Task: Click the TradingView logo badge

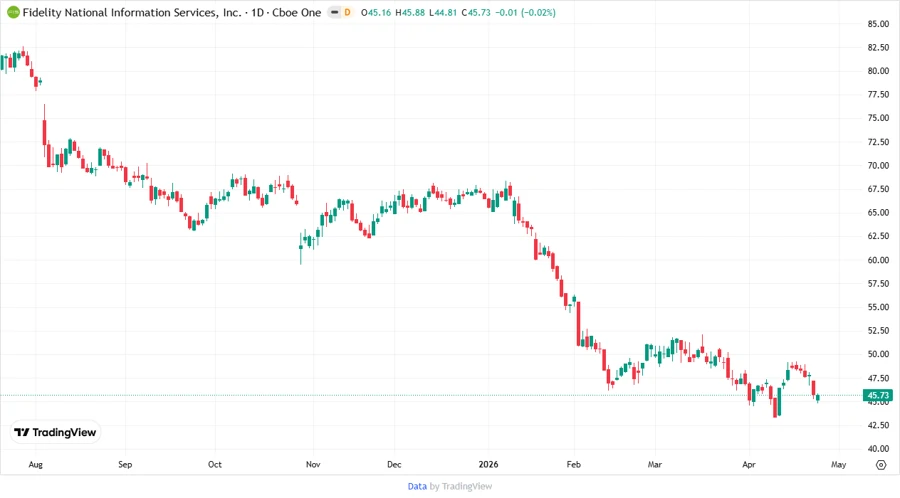Action: (x=55, y=433)
